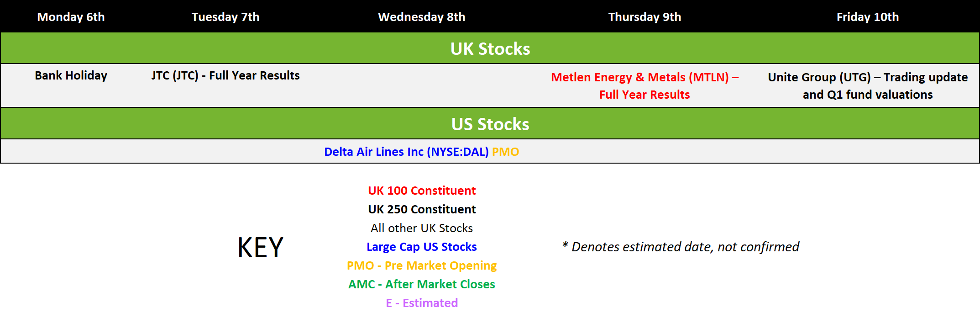Screen dimensions: 980x329
Task: Click the Monday 6th column header
Action: point(71,17)
